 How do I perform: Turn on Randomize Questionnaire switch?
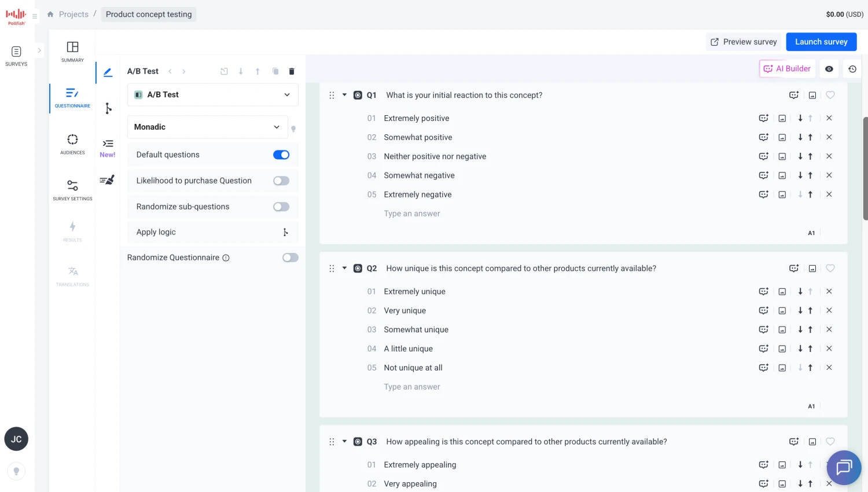coord(290,258)
